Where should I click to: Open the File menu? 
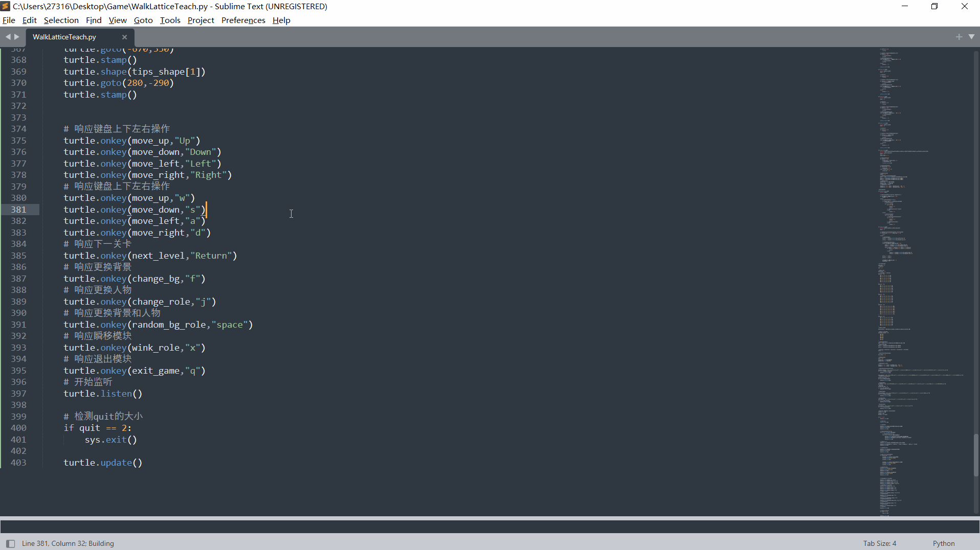[9, 20]
